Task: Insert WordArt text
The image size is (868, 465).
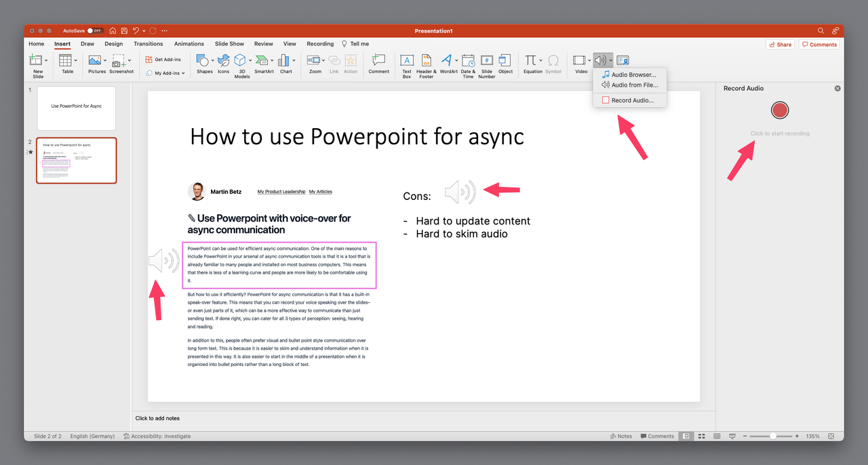Action: tap(447, 60)
